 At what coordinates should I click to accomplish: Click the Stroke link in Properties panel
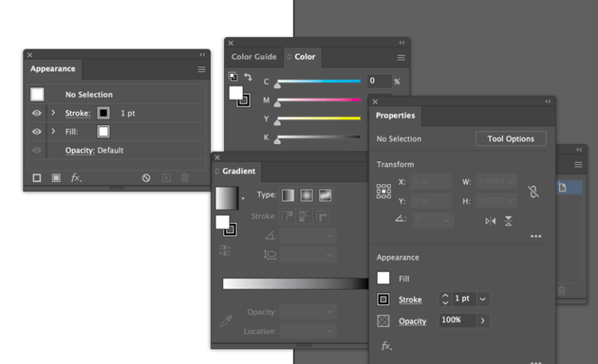(410, 299)
